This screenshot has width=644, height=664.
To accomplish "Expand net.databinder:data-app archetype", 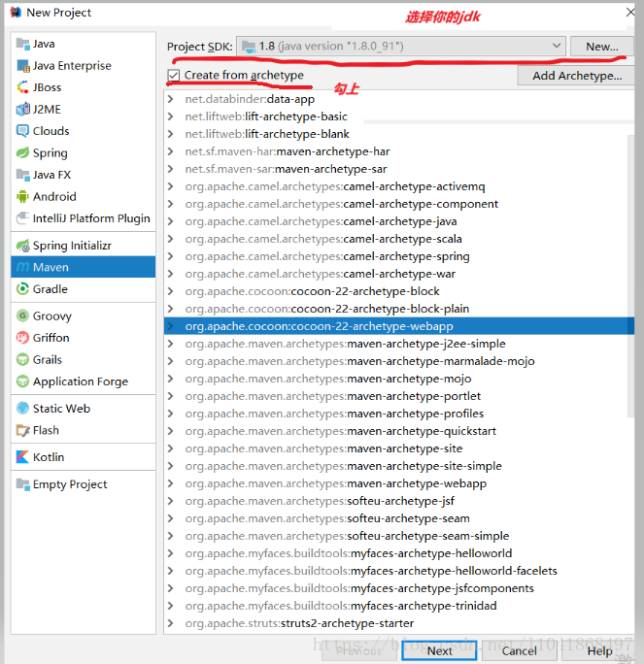I will pos(170,99).
